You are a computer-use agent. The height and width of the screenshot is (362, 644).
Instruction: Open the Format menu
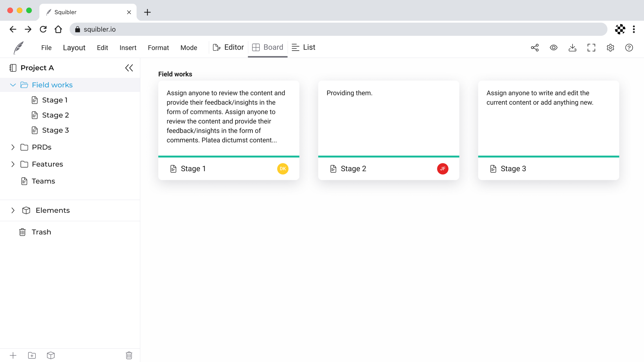pos(158,48)
